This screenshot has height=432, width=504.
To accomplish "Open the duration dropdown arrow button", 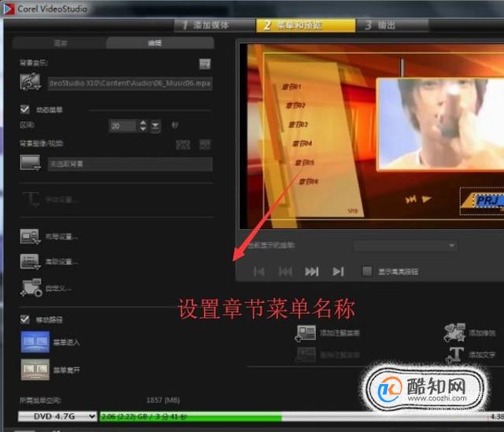I will (x=155, y=126).
